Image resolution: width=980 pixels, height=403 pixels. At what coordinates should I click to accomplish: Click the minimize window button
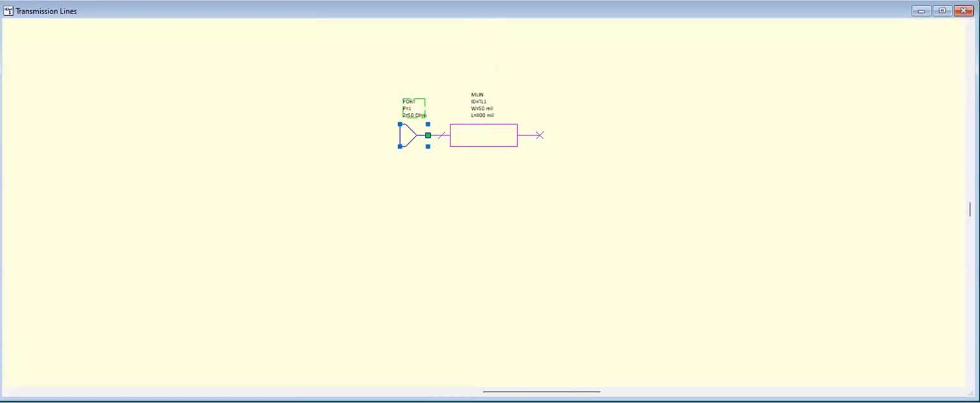pyautogui.click(x=921, y=10)
